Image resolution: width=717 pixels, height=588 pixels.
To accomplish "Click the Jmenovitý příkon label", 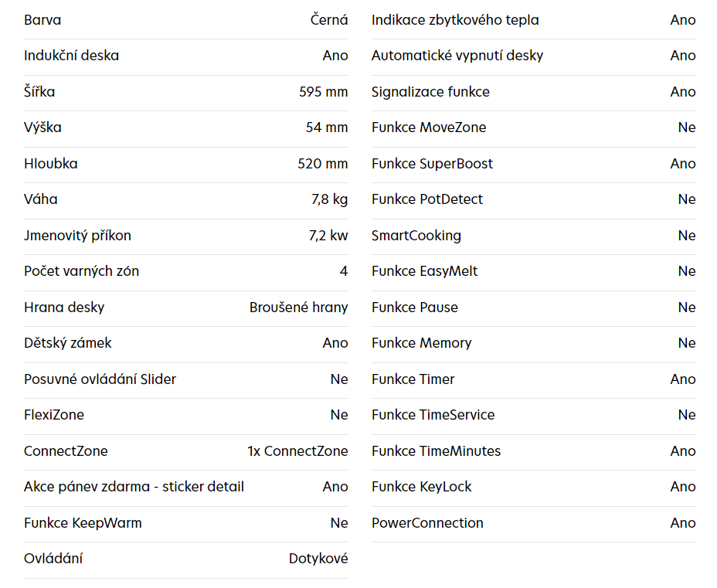I will (77, 236).
